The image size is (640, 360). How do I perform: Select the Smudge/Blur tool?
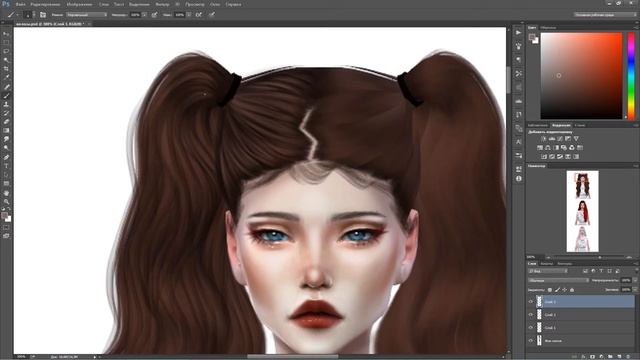tap(6, 140)
